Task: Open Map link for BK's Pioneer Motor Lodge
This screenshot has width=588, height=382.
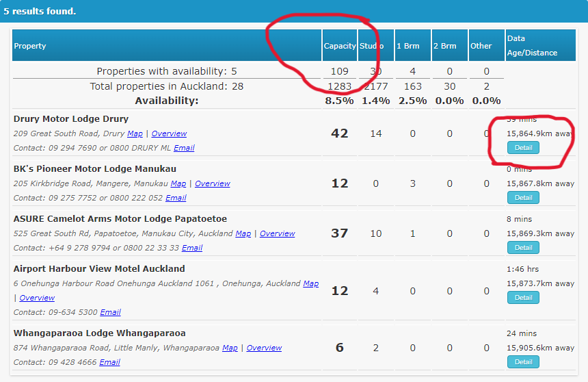Action: tap(178, 183)
